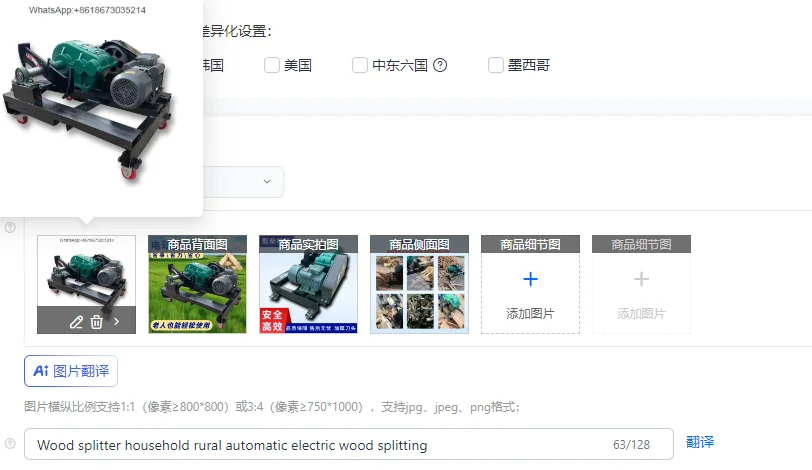Check the 中东六国 checkbox
Screen dimensions: 812x470
(x=360, y=65)
